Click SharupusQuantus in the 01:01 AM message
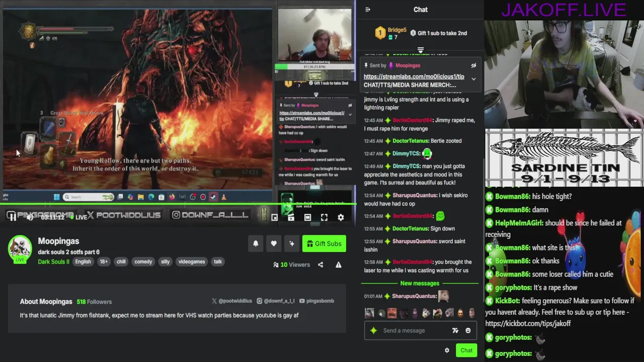644x362 pixels. (414, 296)
